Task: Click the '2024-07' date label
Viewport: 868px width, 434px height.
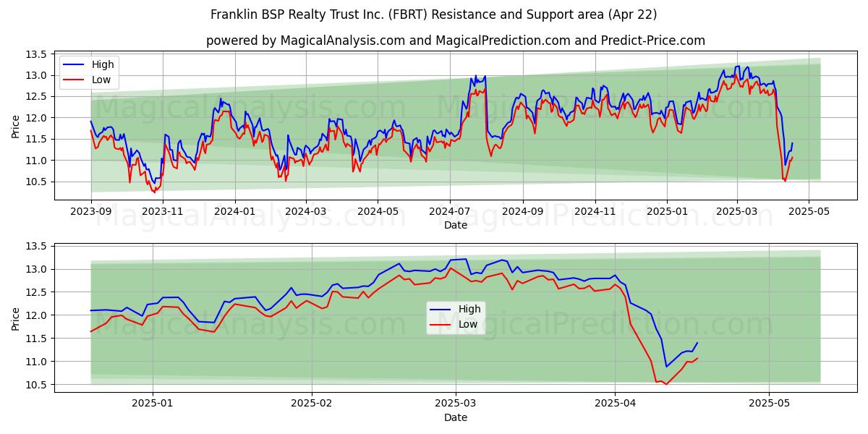Action: [450, 211]
